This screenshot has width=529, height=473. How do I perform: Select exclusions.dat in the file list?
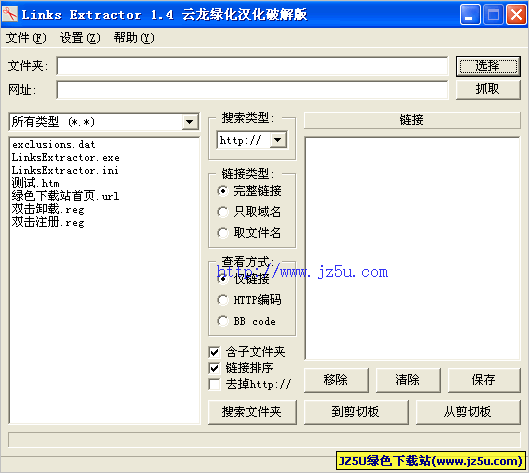54,144
